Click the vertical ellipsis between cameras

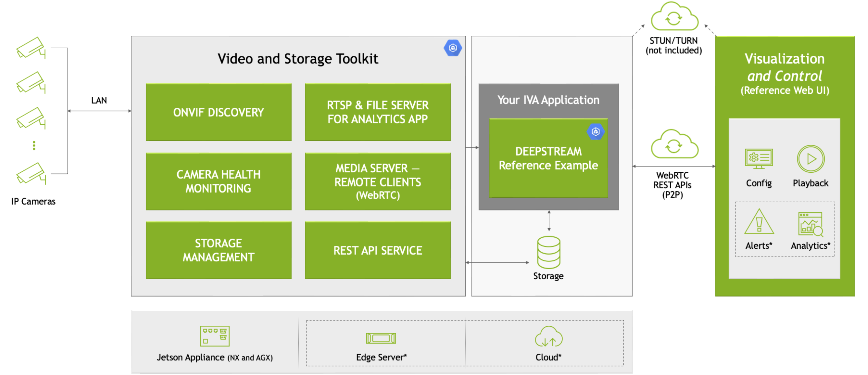pos(34,145)
